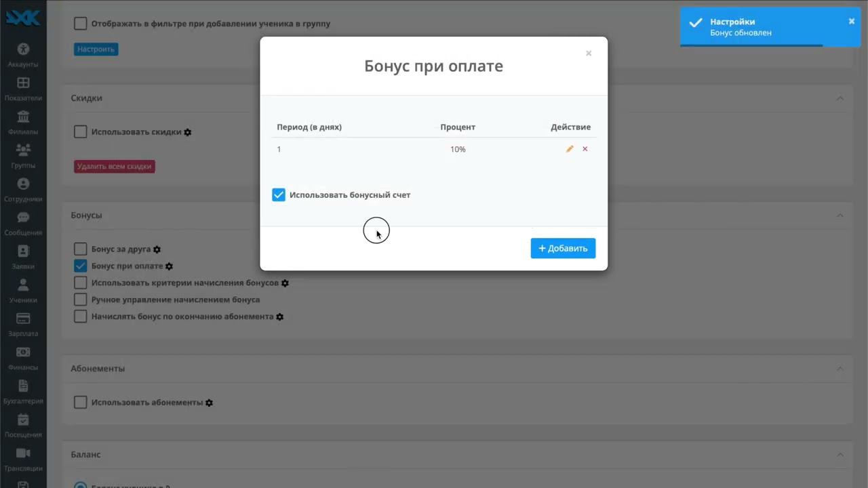Open Трансляции in the sidebar
Image resolution: width=868 pixels, height=488 pixels.
click(23, 459)
